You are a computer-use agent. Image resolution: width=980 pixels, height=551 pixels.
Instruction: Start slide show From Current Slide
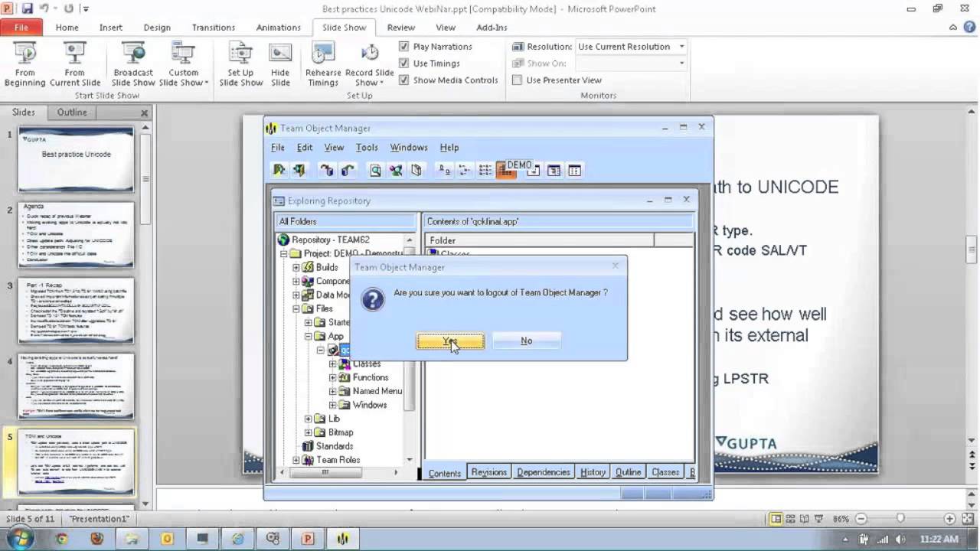(x=75, y=64)
